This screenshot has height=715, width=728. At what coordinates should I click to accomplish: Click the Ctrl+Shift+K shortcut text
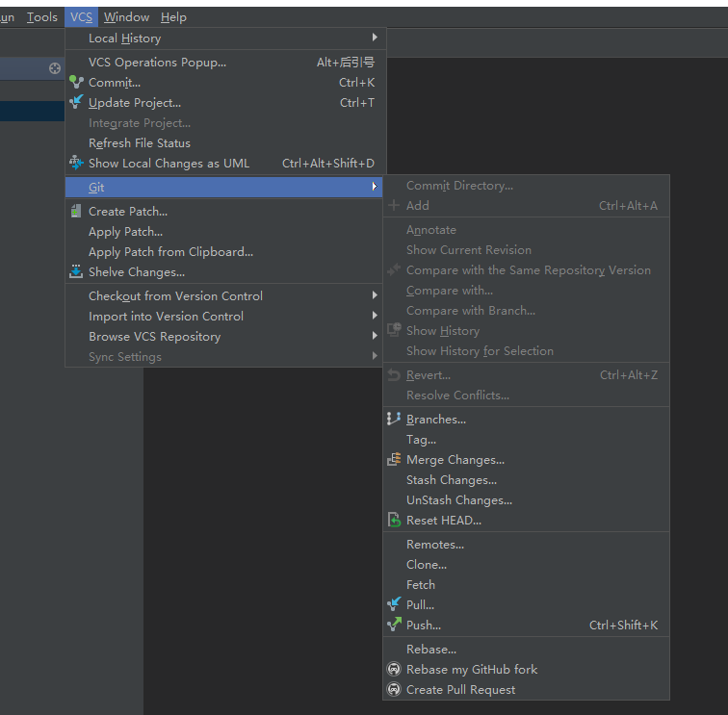click(x=624, y=625)
